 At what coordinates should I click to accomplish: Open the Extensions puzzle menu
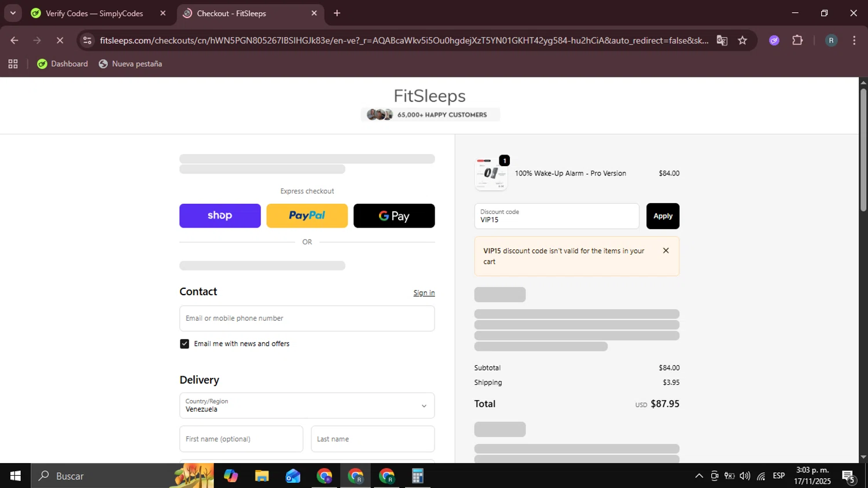point(797,41)
